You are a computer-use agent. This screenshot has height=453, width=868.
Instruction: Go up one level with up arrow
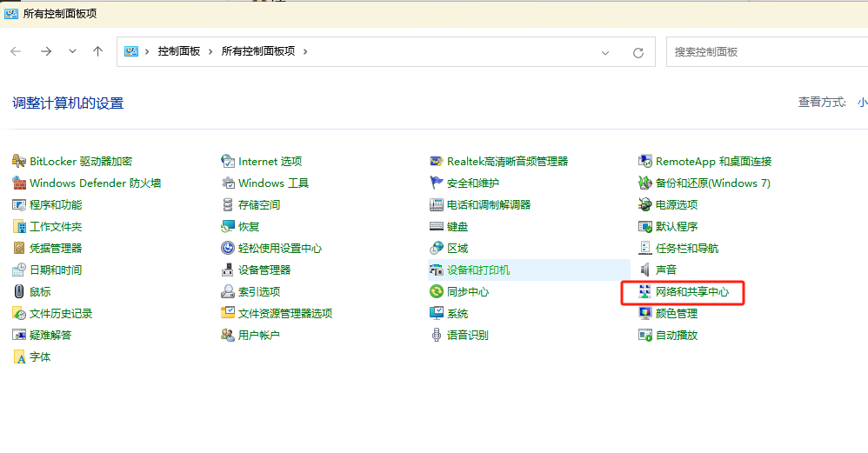97,52
